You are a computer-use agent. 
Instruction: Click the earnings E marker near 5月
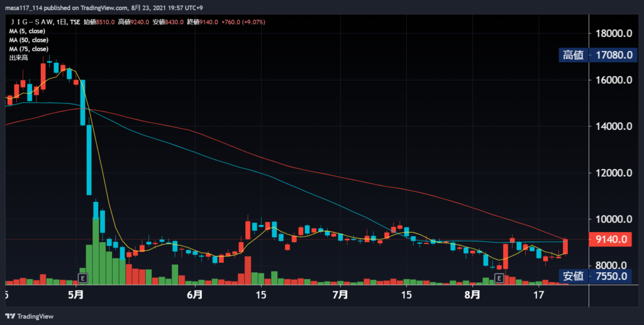click(x=82, y=278)
